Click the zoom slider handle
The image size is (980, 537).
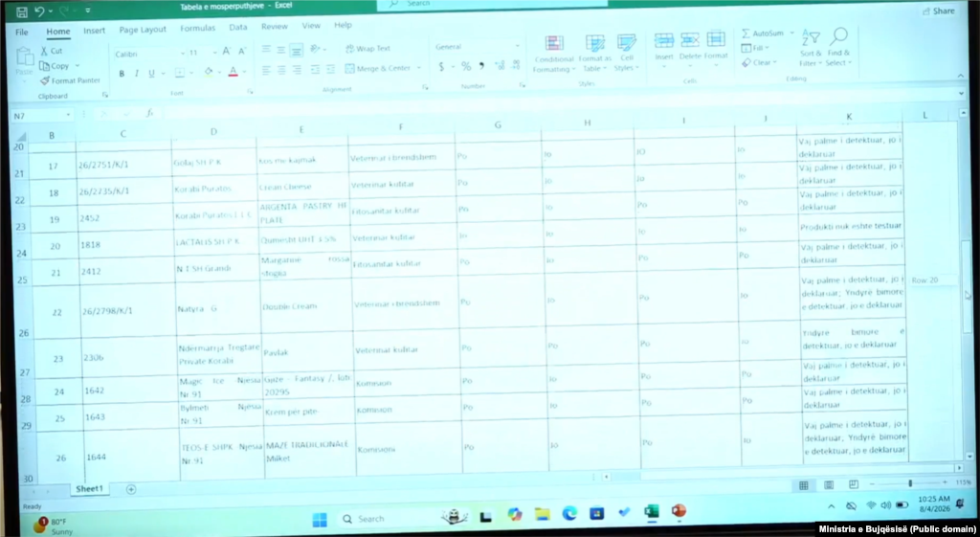click(910, 483)
